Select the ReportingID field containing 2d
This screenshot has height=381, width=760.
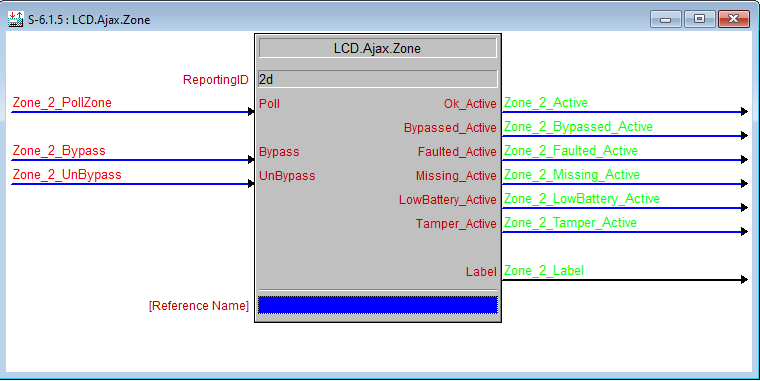point(378,79)
